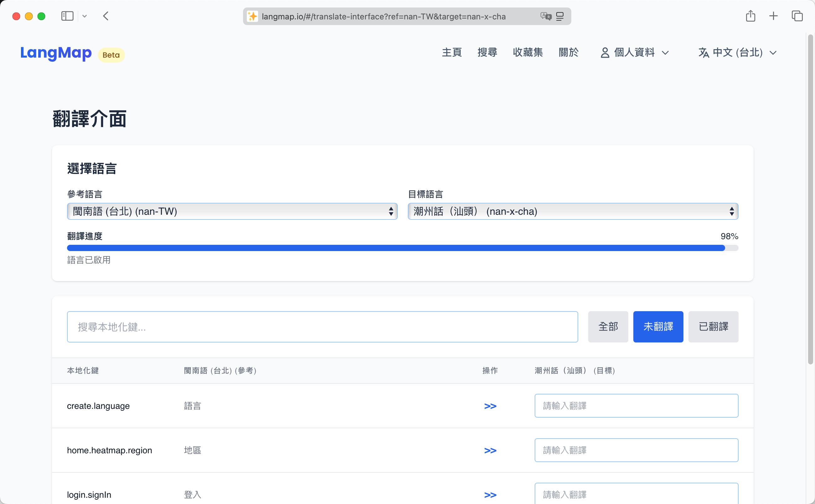Viewport: 815px width, 504px height.
Task: Copy reference text for create.language with >> button
Action: pos(490,406)
